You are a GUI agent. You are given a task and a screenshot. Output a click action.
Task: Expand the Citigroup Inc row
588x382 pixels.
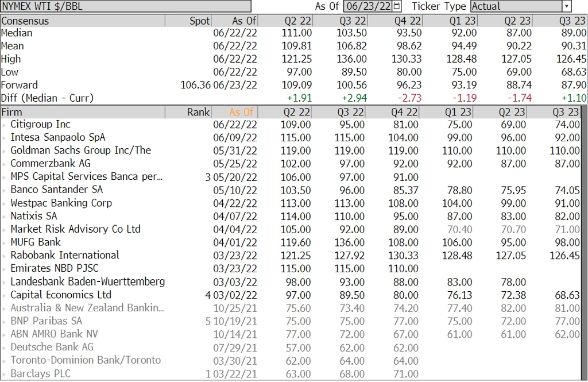click(x=4, y=125)
